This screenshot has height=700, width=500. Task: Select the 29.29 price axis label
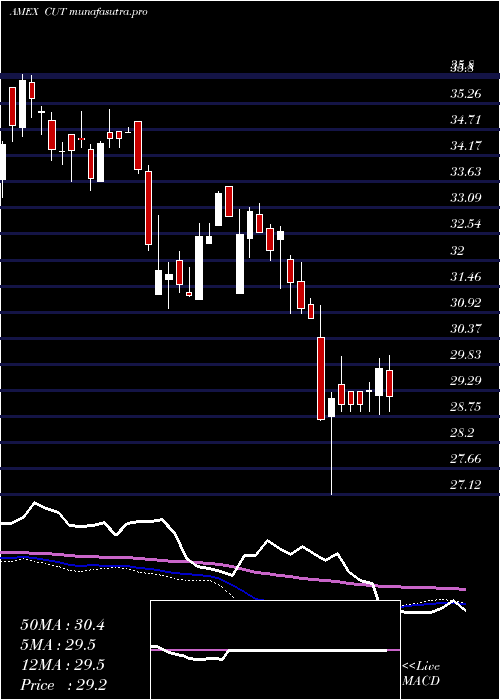pyautogui.click(x=465, y=380)
